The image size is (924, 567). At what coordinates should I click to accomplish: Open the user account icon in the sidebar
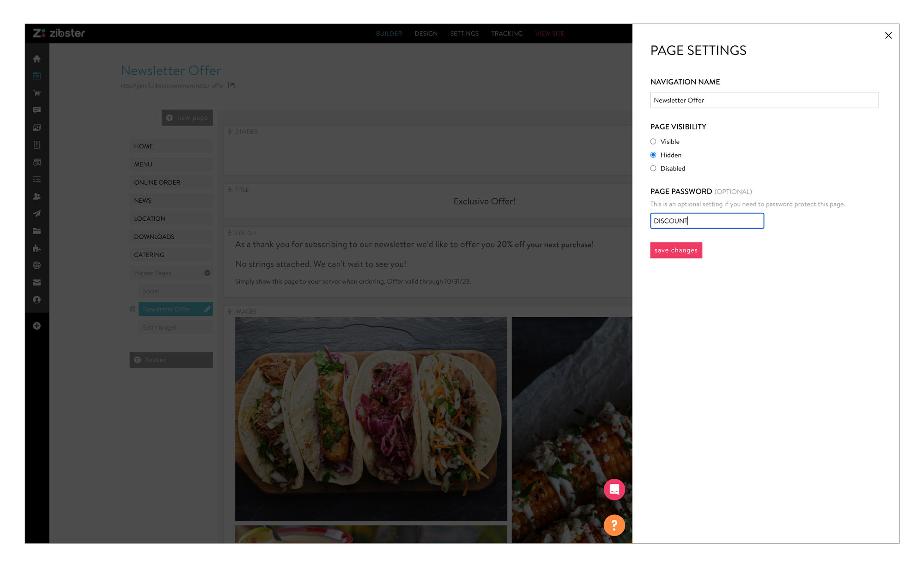point(37,300)
